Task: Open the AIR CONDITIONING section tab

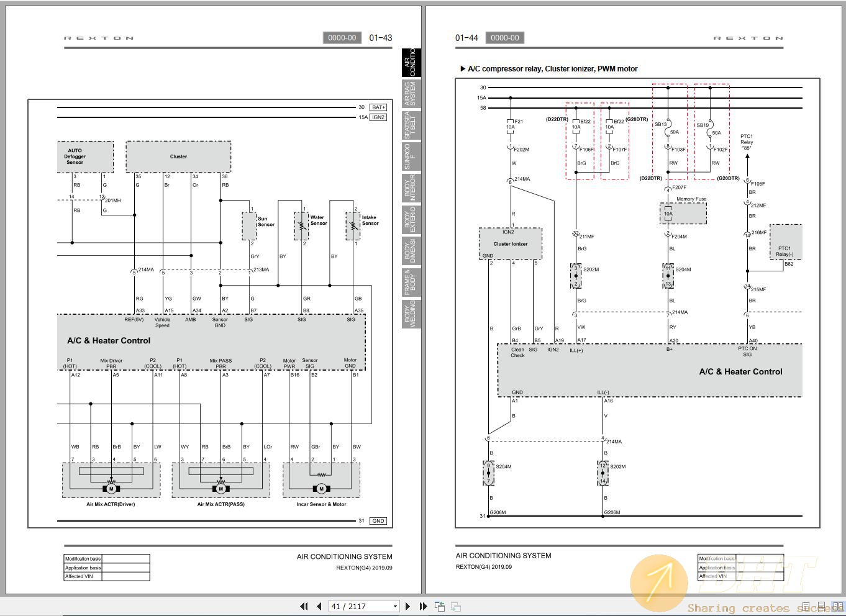Action: pyautogui.click(x=411, y=62)
